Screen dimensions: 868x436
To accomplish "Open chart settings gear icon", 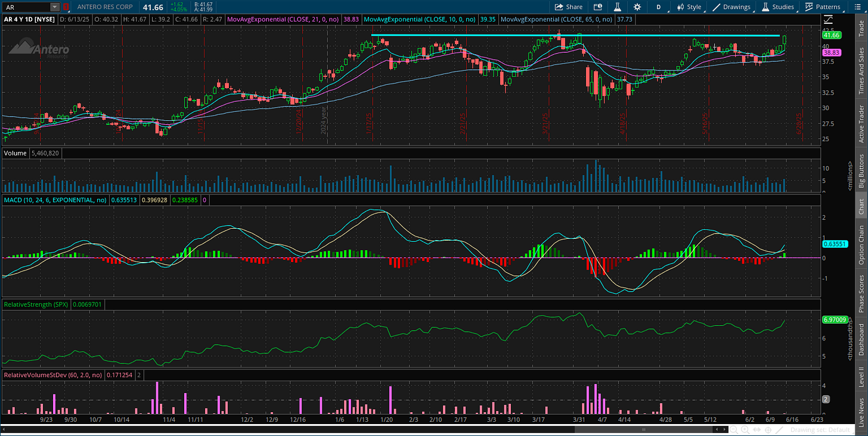I will tap(637, 7).
